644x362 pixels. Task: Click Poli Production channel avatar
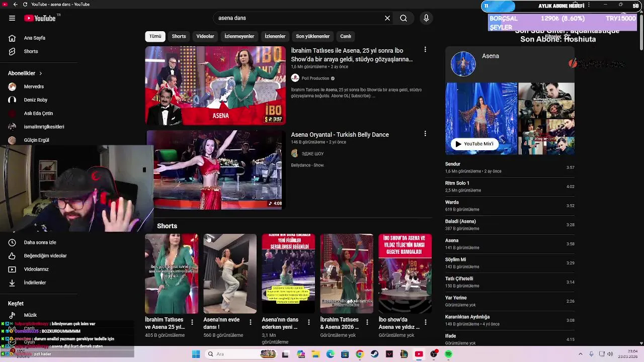click(x=295, y=78)
